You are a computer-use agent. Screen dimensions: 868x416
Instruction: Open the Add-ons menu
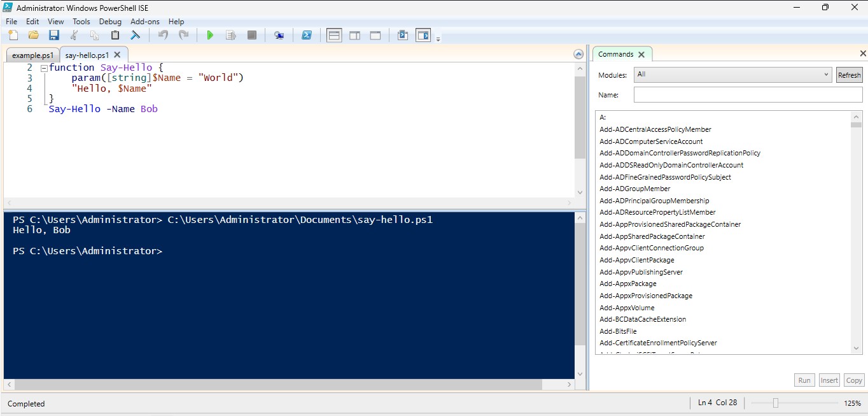point(145,22)
